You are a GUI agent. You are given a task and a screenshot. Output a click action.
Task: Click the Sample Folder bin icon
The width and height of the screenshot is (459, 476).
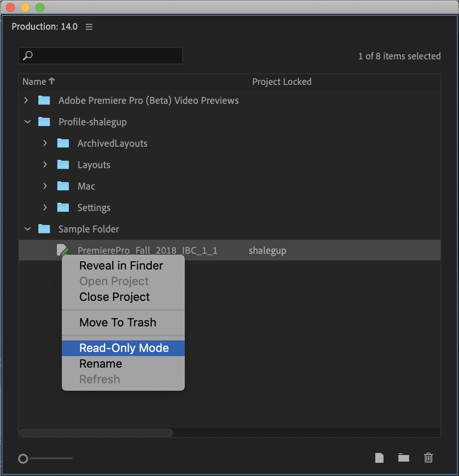44,229
